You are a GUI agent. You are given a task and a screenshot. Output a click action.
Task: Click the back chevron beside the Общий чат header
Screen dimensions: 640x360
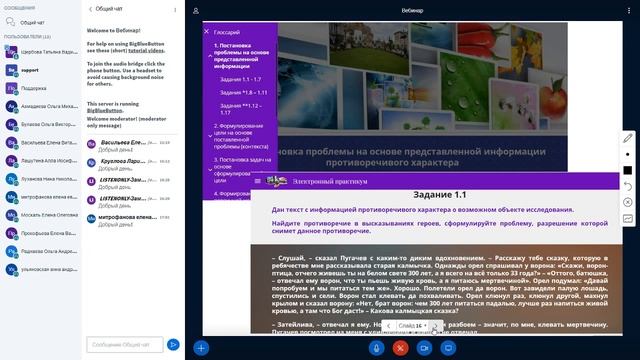90,9
